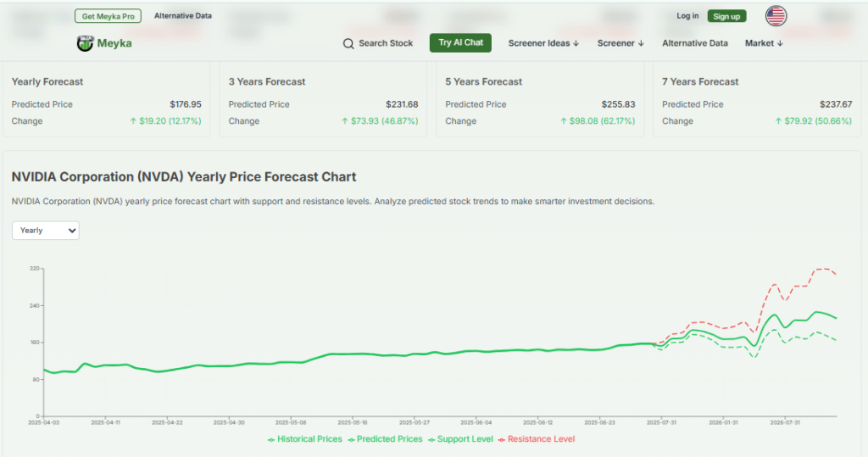
Task: Click the 2025-07-31 date on x-axis
Action: (661, 422)
